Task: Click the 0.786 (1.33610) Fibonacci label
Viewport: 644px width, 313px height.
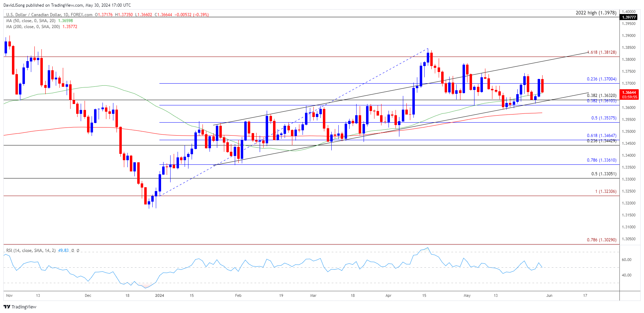Action: coord(602,160)
